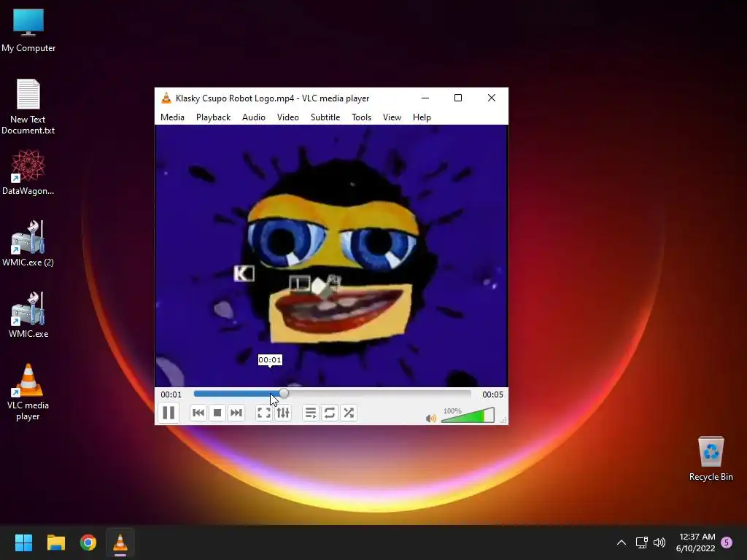Click the VLC cone icon in title bar
Screen dimensions: 747x560
[x=166, y=98]
